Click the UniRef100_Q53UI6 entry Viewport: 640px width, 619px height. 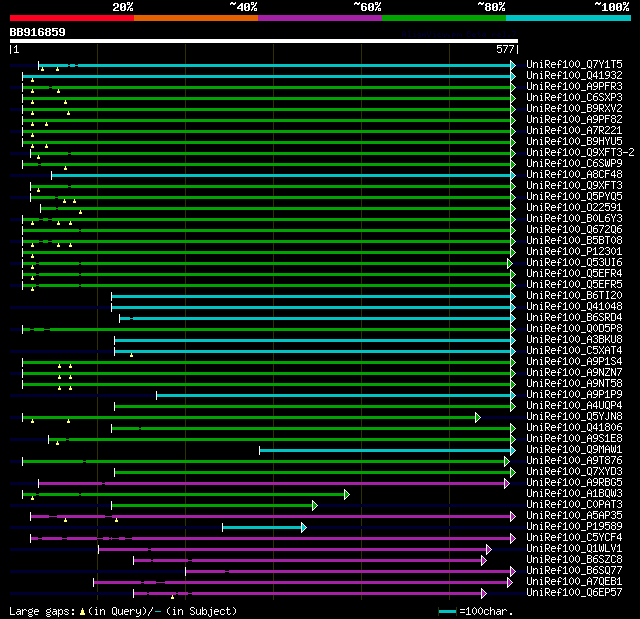(x=574, y=263)
